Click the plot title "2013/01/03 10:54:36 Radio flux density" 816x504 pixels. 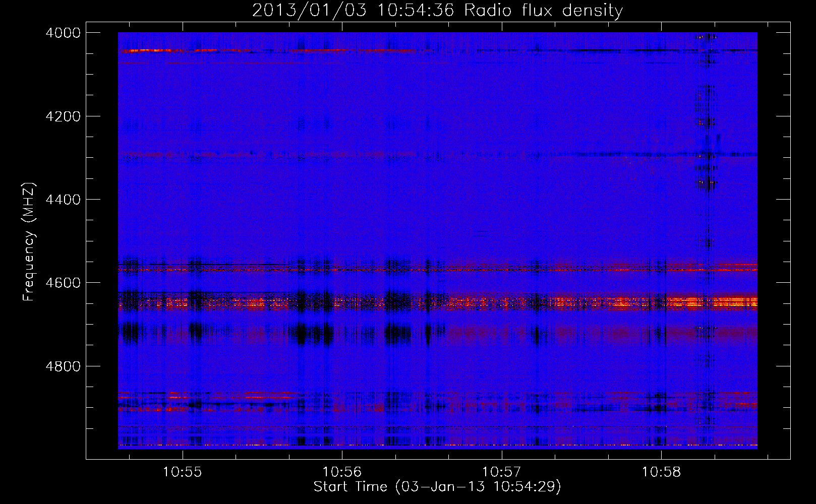(x=437, y=11)
